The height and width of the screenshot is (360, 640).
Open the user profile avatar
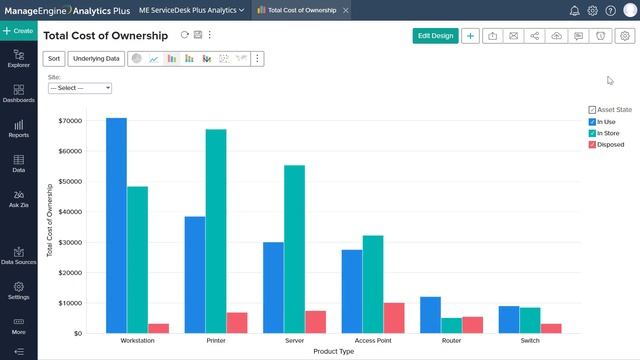pyautogui.click(x=630, y=10)
